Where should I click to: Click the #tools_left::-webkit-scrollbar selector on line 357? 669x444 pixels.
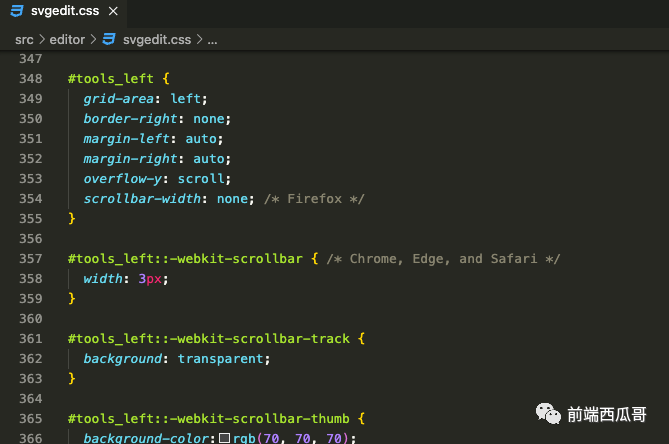coord(185,258)
